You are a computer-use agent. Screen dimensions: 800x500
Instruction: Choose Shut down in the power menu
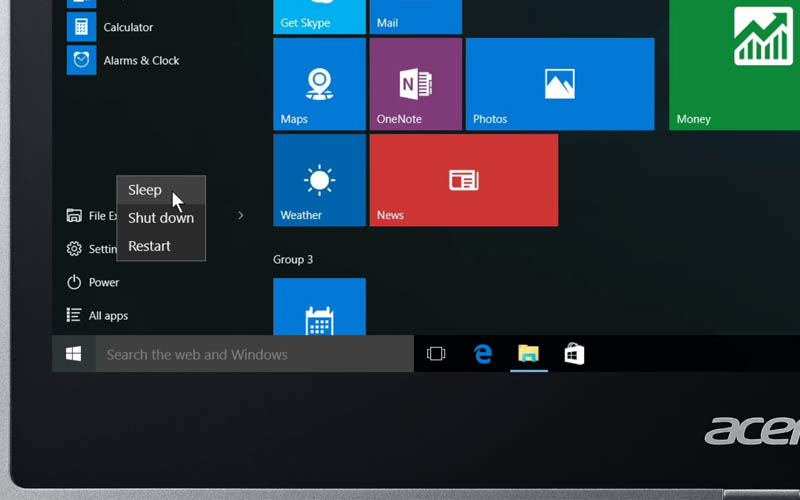(x=160, y=218)
